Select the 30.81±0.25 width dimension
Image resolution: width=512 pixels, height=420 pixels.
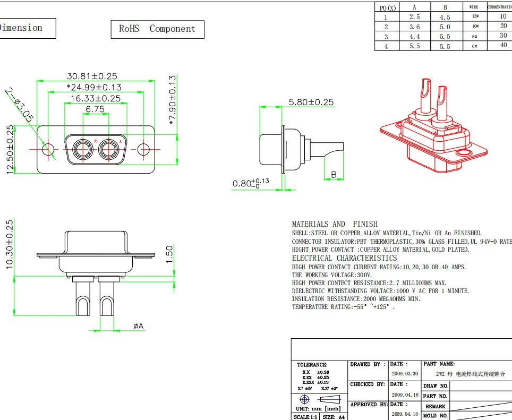92,76
